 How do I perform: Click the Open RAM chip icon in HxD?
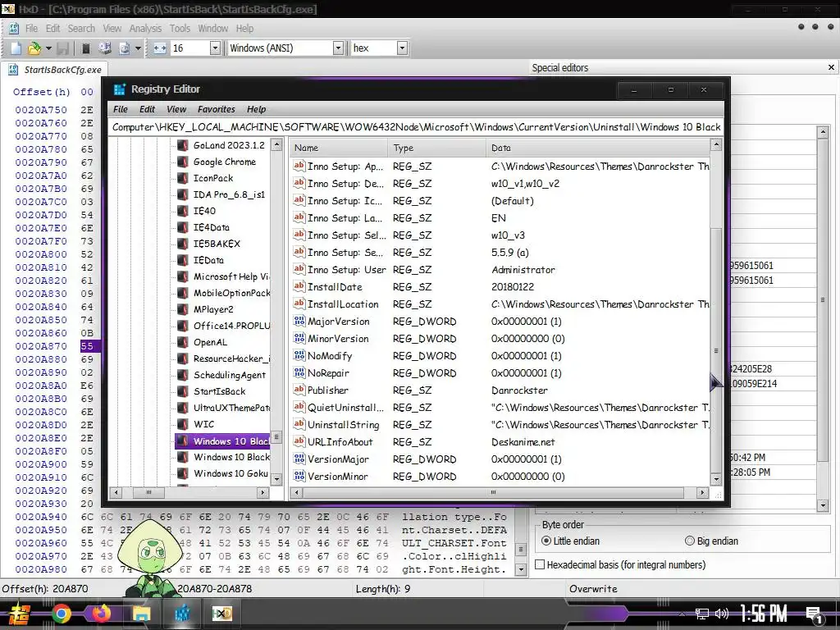[85, 48]
